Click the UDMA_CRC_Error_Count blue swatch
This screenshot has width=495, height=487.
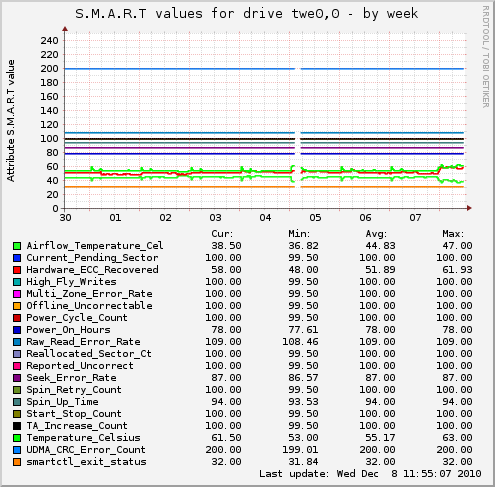pyautogui.click(x=17, y=450)
